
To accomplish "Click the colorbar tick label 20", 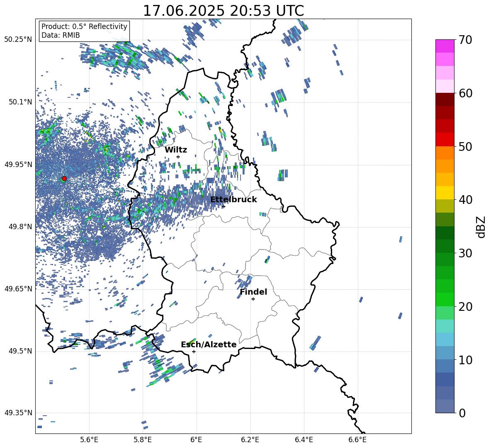I will (465, 306).
